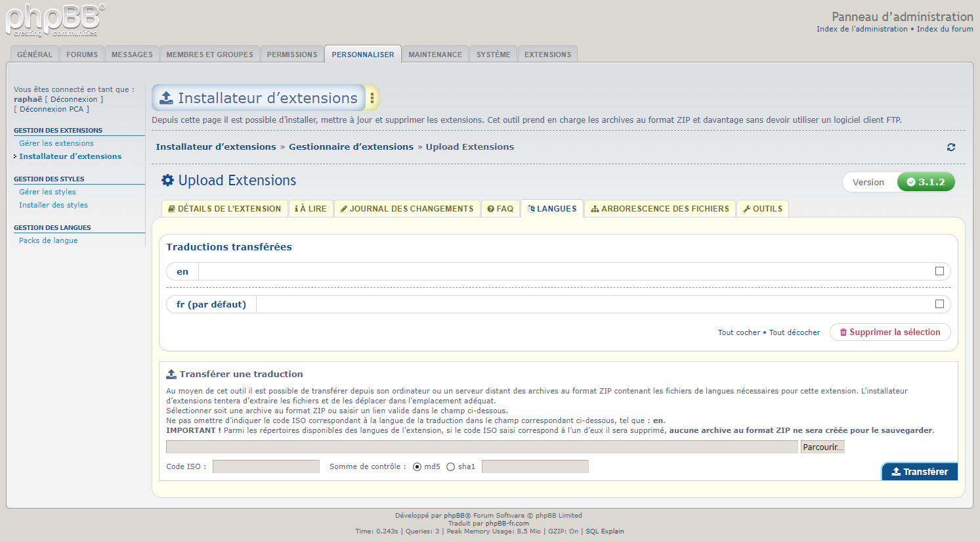
Task: Open the Journal des changements tab
Action: [407, 209]
